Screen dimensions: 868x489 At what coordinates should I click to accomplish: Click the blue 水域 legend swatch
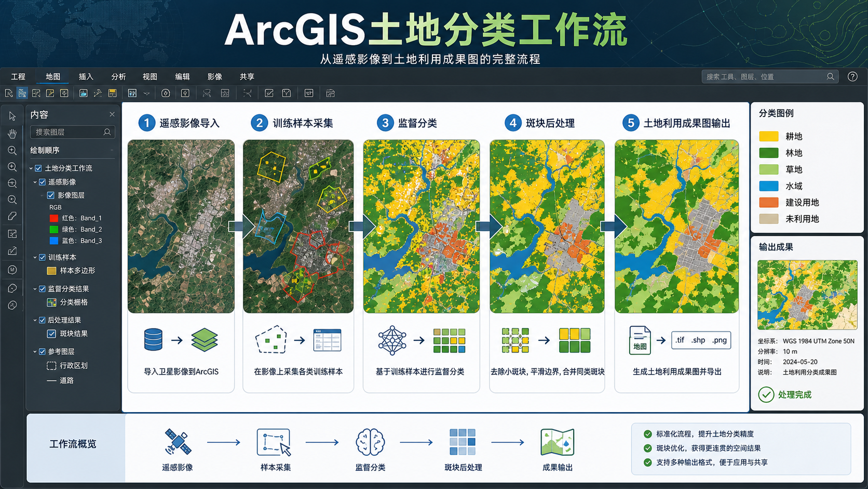pos(769,186)
